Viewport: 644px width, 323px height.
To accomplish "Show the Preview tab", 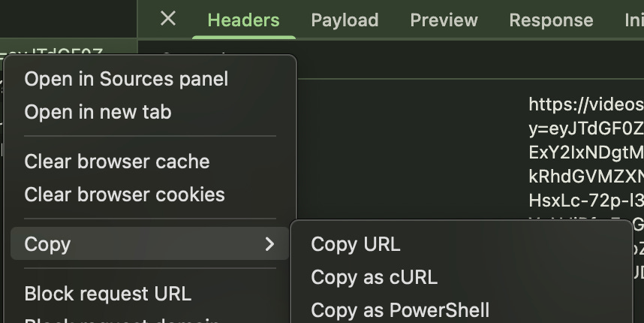I will pyautogui.click(x=444, y=20).
